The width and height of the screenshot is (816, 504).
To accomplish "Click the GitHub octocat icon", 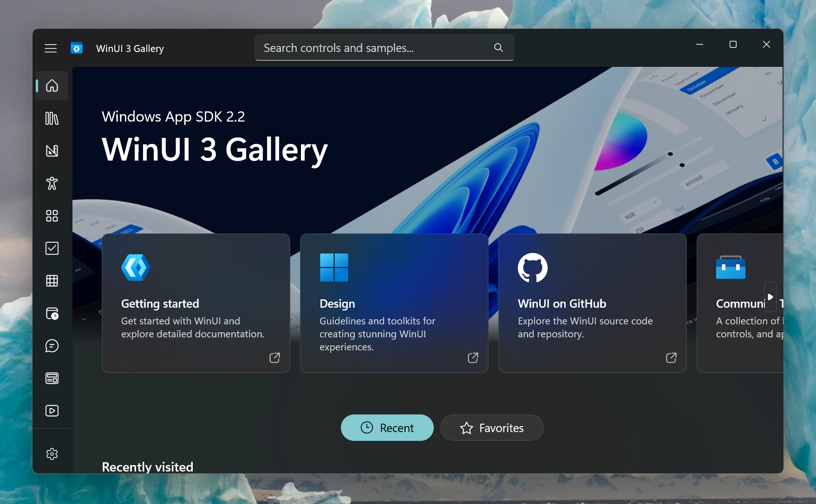I will (533, 267).
